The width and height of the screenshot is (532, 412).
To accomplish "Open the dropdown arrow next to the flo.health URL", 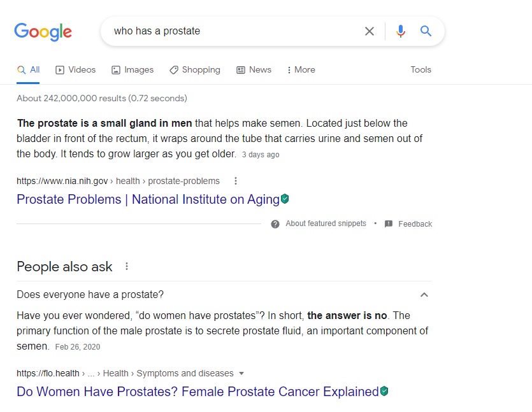I will point(241,374).
